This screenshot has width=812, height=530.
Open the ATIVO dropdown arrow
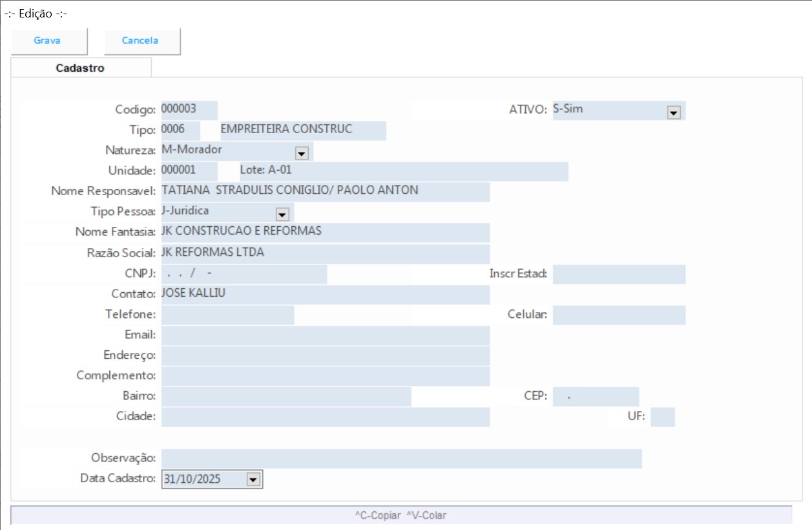[x=674, y=112]
